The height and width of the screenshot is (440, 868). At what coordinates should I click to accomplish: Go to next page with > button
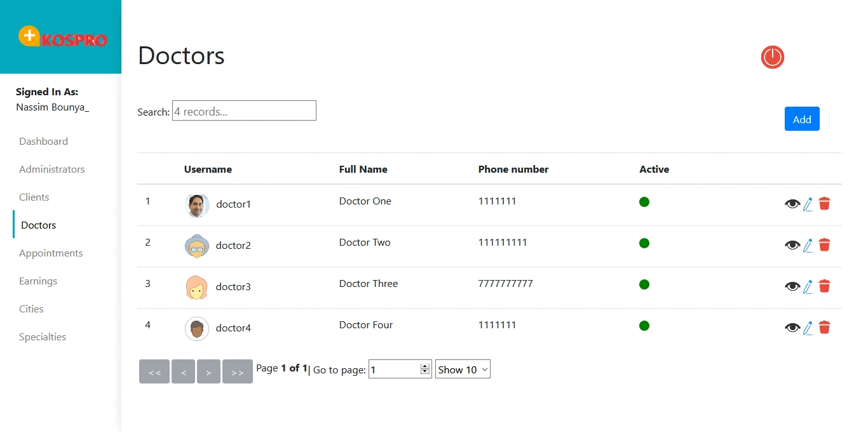click(208, 371)
